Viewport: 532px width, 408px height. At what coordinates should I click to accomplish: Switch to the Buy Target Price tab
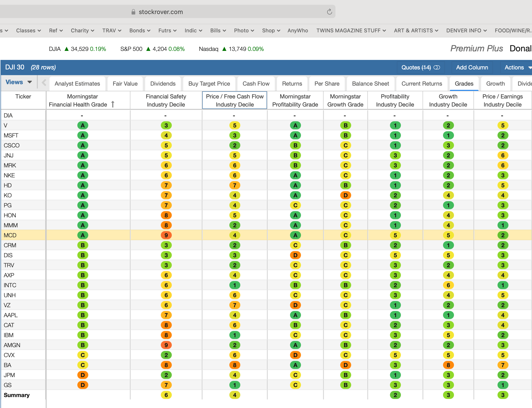[209, 83]
